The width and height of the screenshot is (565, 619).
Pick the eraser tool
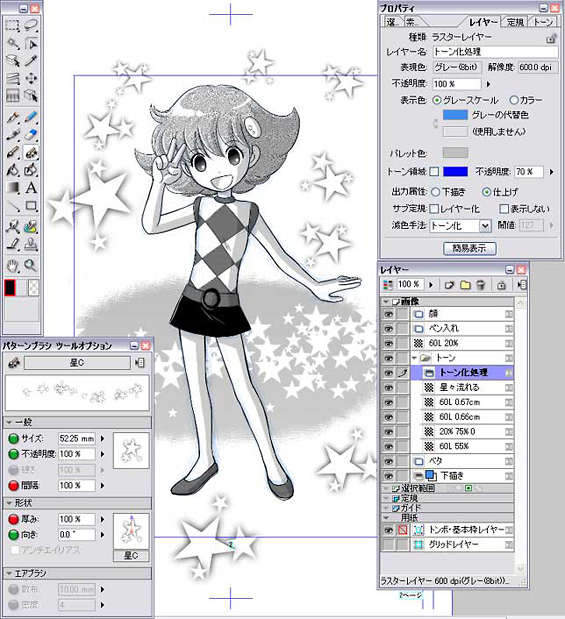31,135
